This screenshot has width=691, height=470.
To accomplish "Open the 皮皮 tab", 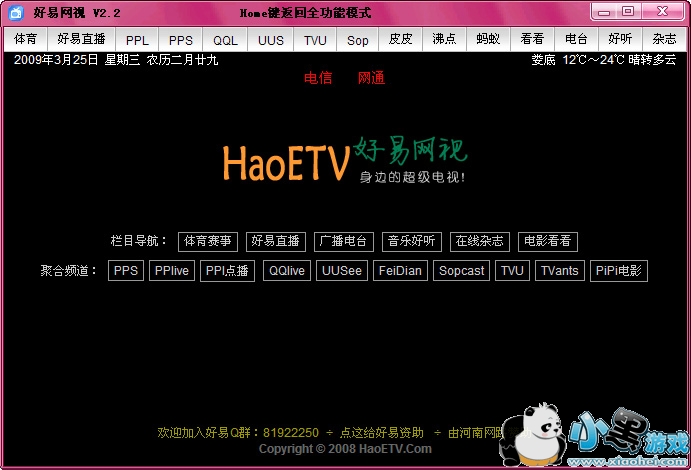I will pyautogui.click(x=400, y=39).
